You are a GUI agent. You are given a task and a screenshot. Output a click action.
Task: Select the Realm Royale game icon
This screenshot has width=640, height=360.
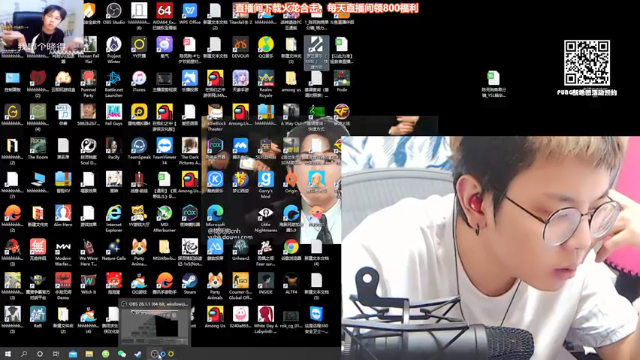[x=266, y=83]
